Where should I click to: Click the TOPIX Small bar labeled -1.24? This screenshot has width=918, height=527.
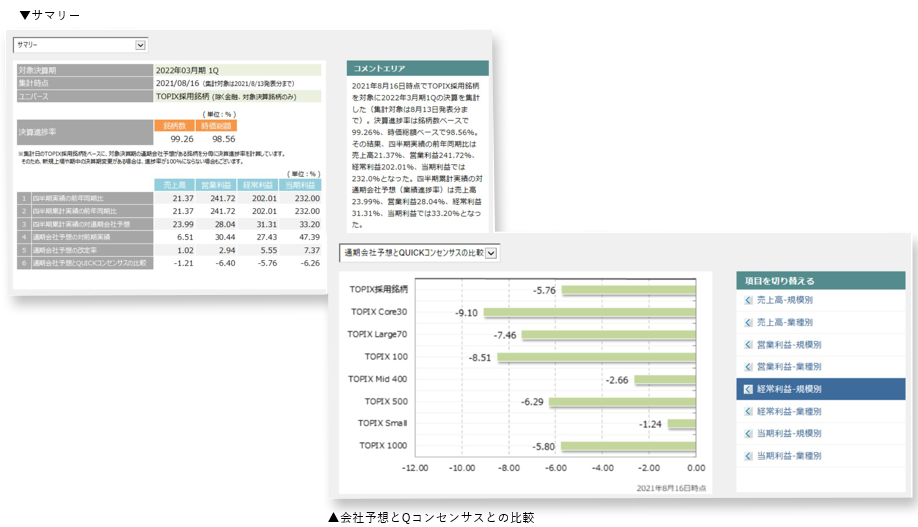click(x=681, y=424)
